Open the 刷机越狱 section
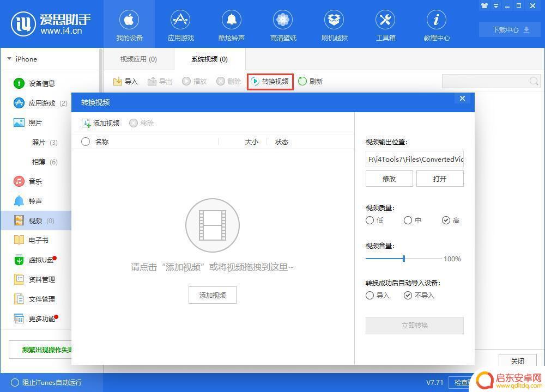 334,26
